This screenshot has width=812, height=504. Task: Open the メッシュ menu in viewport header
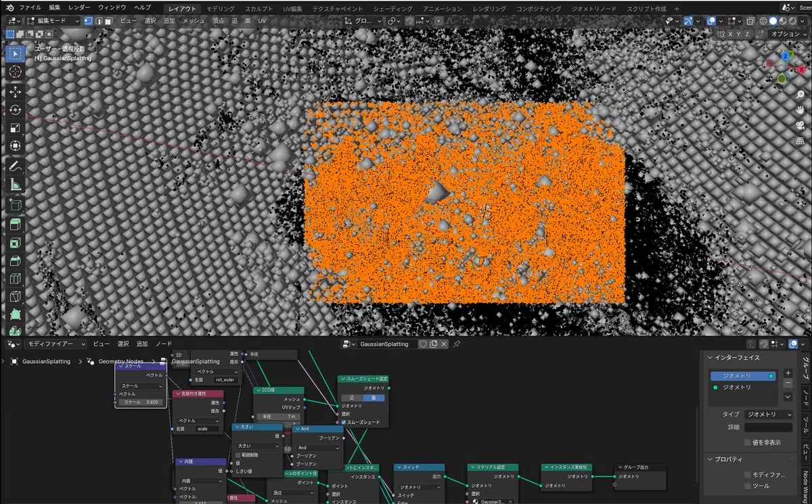[x=194, y=21]
